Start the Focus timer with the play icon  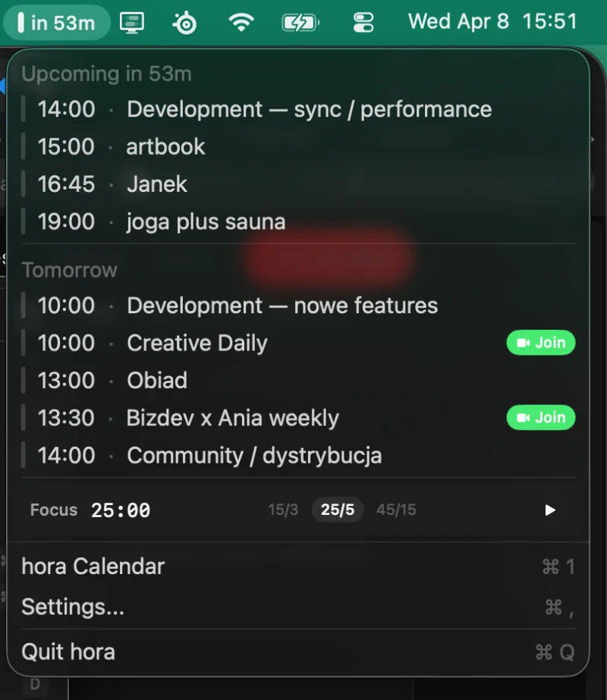[x=550, y=510]
